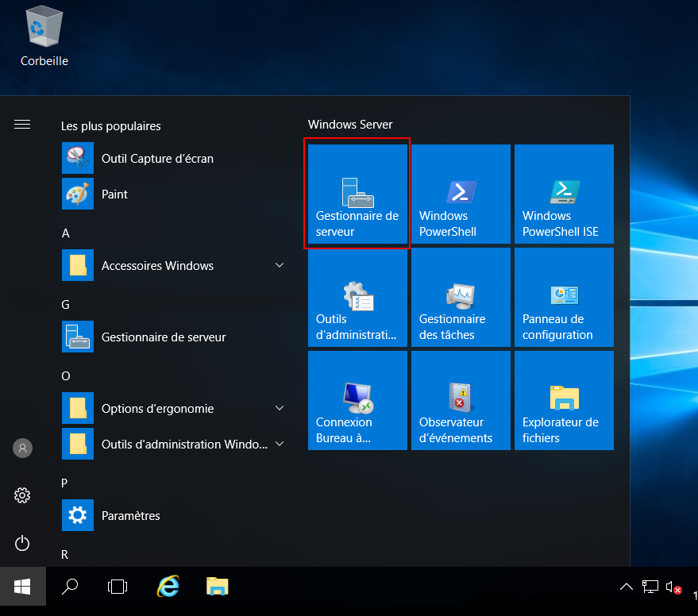Launch the Gestionnaire des tâches tile

(x=461, y=297)
